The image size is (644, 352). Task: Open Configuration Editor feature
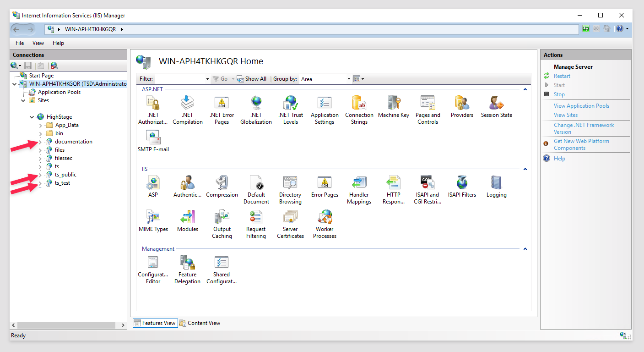(153, 269)
